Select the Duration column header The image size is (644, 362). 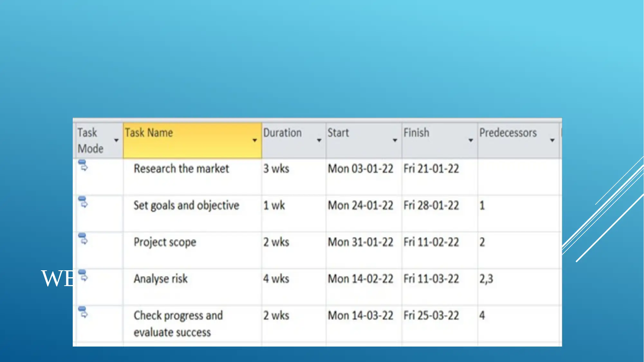coord(294,140)
